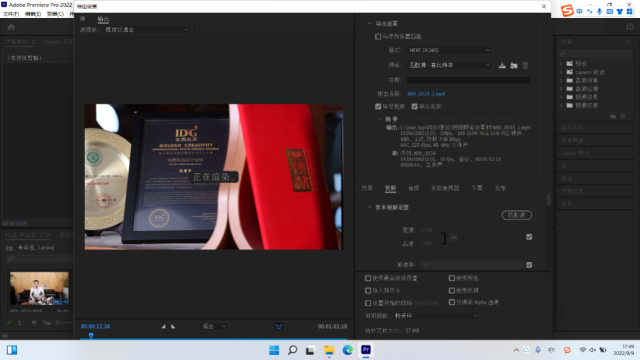Click the Windows widgets icon
This screenshot has height=360, width=640.
click(12, 350)
